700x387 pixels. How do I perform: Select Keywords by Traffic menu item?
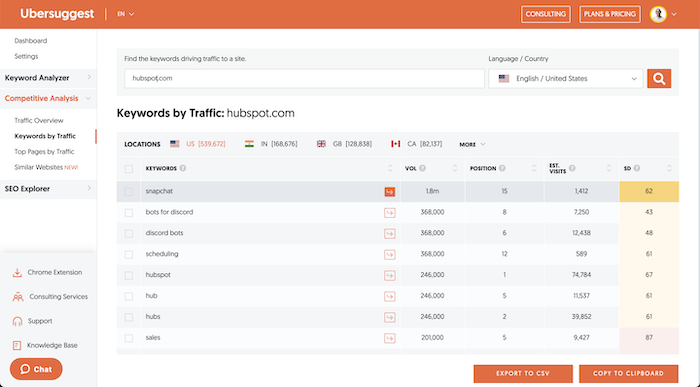point(45,136)
